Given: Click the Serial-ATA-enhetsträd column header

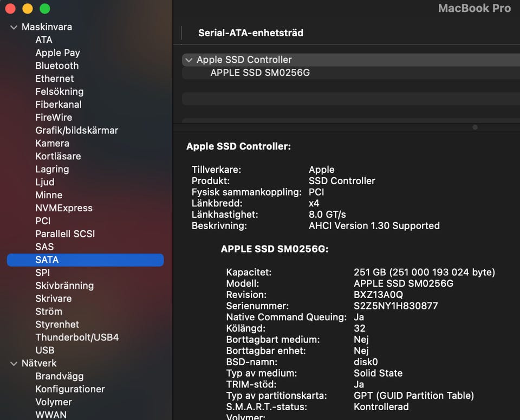Looking at the screenshot, I should tap(251, 33).
